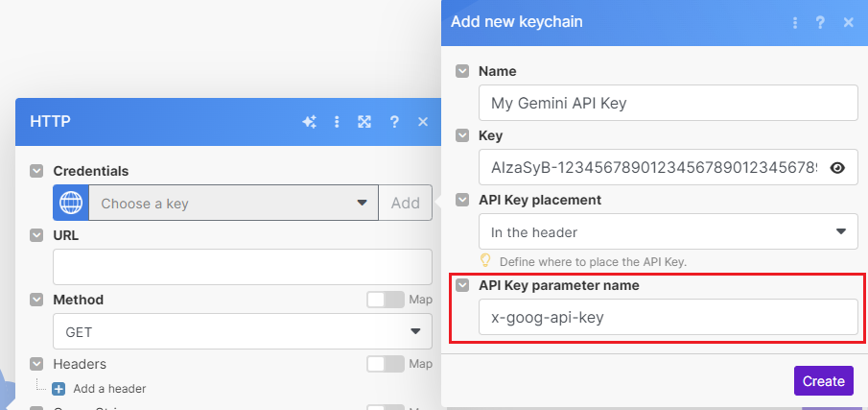Click the Create button
The width and height of the screenshot is (868, 410).
tap(823, 380)
